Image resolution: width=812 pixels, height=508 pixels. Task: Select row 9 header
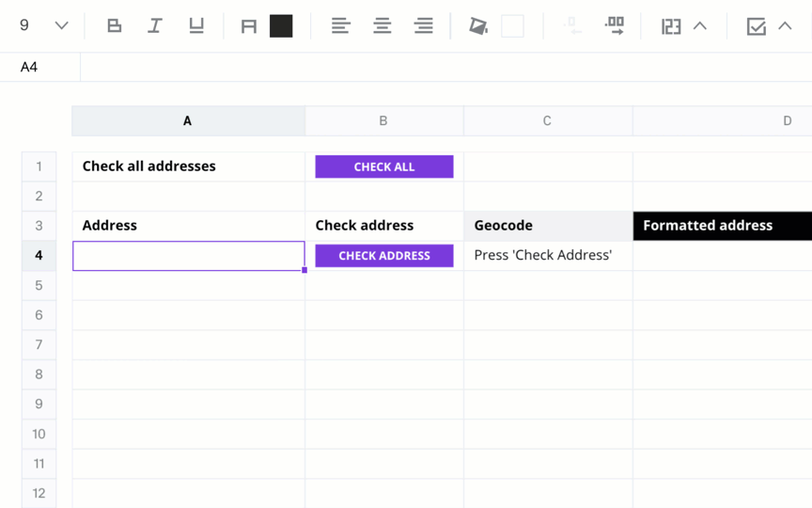point(39,404)
